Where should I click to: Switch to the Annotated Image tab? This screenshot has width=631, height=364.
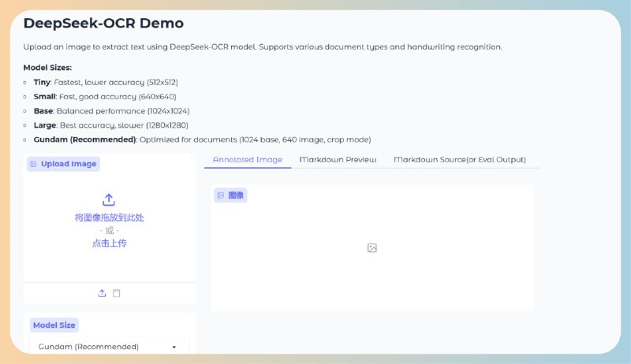click(248, 159)
